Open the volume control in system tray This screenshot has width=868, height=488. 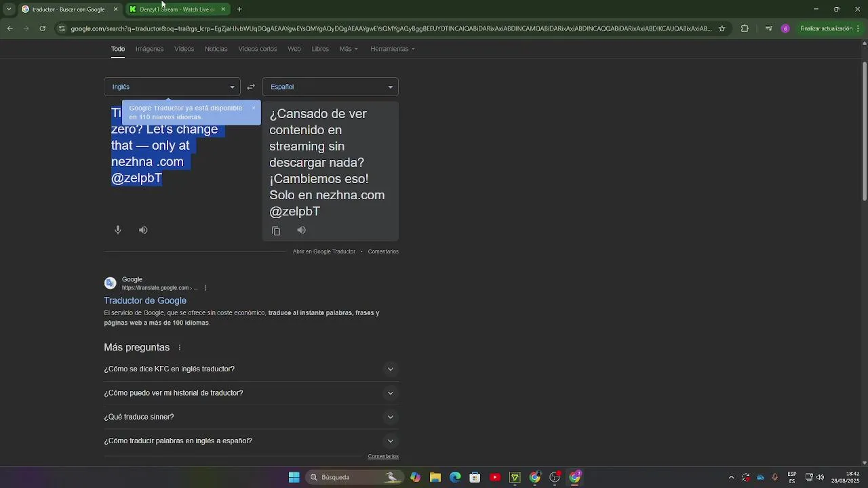(820, 477)
